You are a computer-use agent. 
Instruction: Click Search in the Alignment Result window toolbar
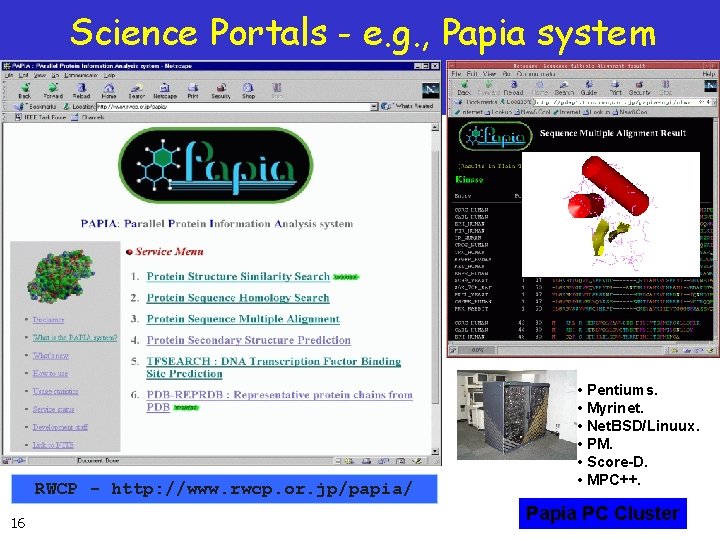point(564,88)
